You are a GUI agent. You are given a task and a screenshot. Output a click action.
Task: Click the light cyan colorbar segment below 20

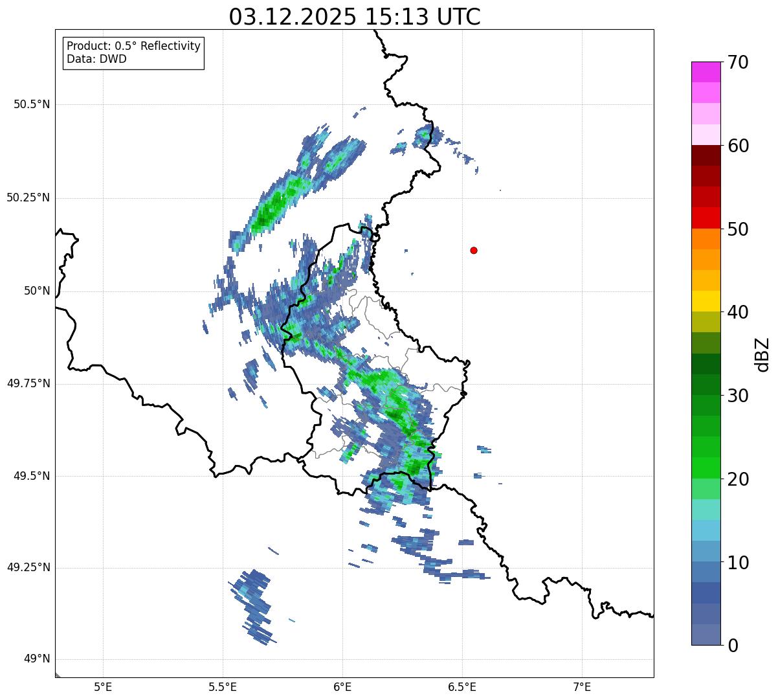[706, 510]
